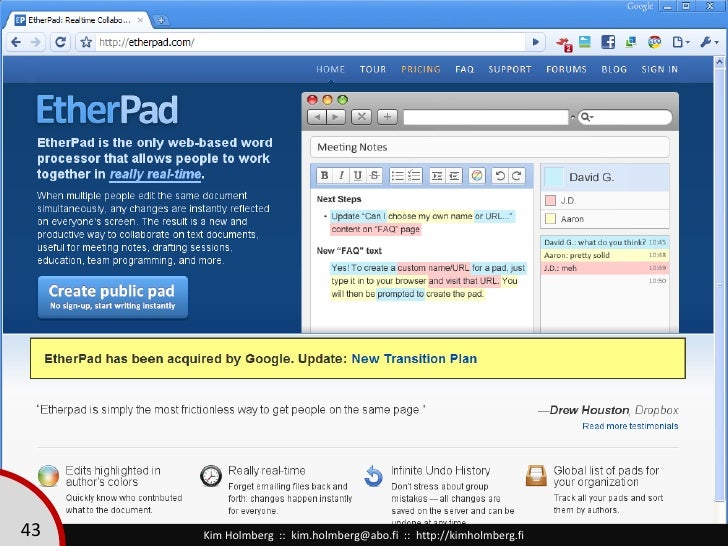Click the forward arrow in the mock browser

point(336,117)
